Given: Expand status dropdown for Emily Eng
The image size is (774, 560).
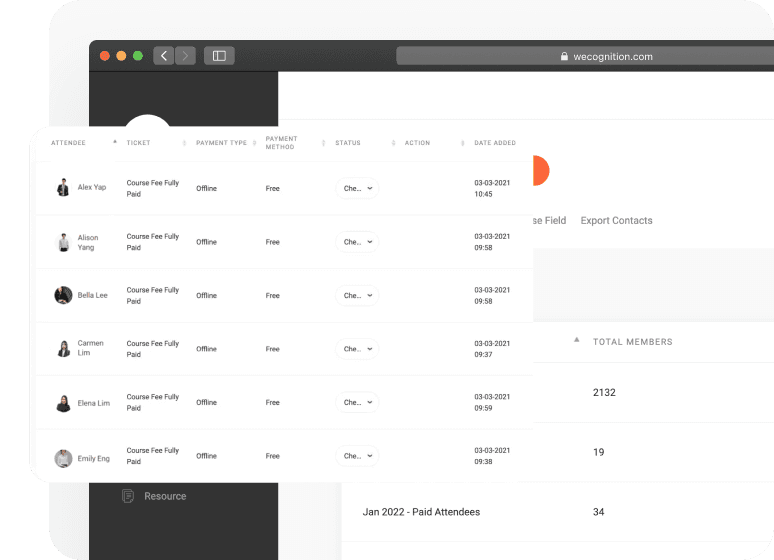Looking at the screenshot, I should (357, 456).
